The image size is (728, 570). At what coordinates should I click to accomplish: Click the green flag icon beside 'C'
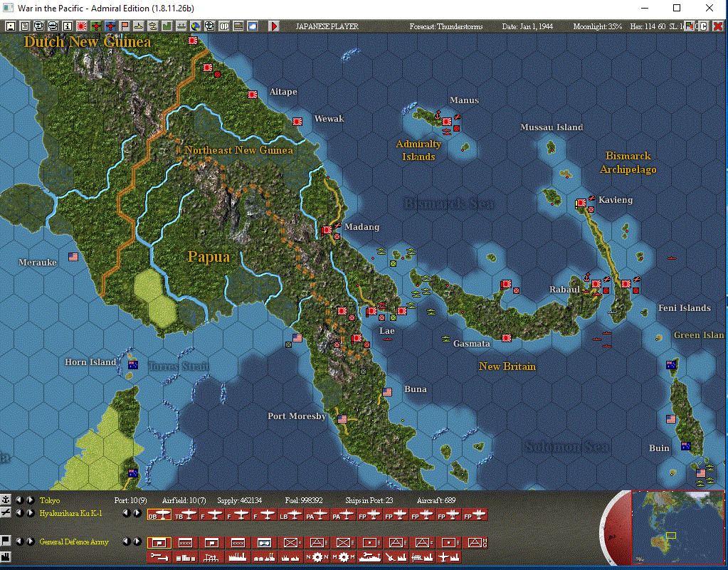[690, 26]
